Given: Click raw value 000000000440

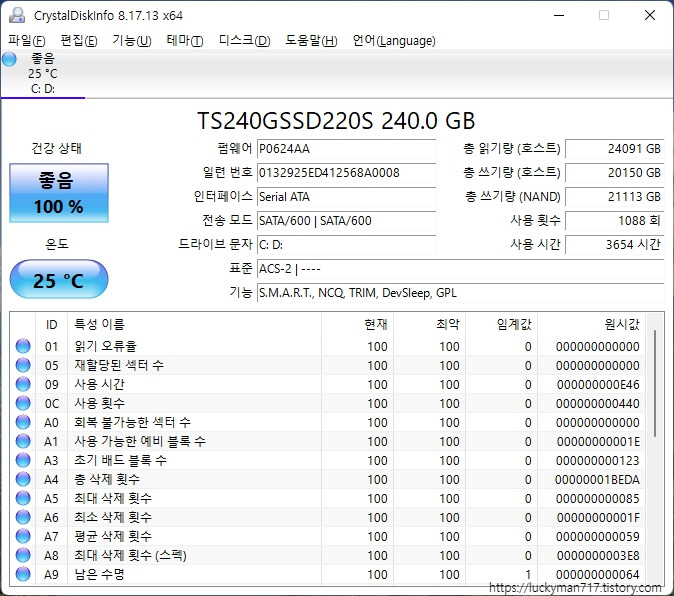Looking at the screenshot, I should point(597,403).
